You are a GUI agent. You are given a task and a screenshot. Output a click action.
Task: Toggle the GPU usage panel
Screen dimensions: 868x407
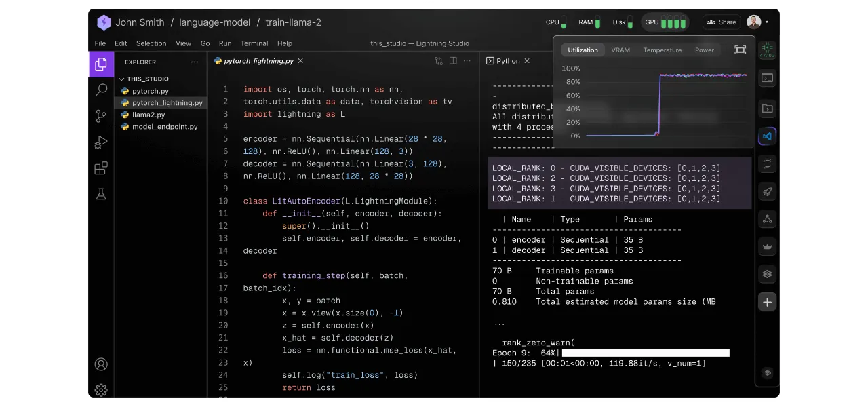point(665,22)
